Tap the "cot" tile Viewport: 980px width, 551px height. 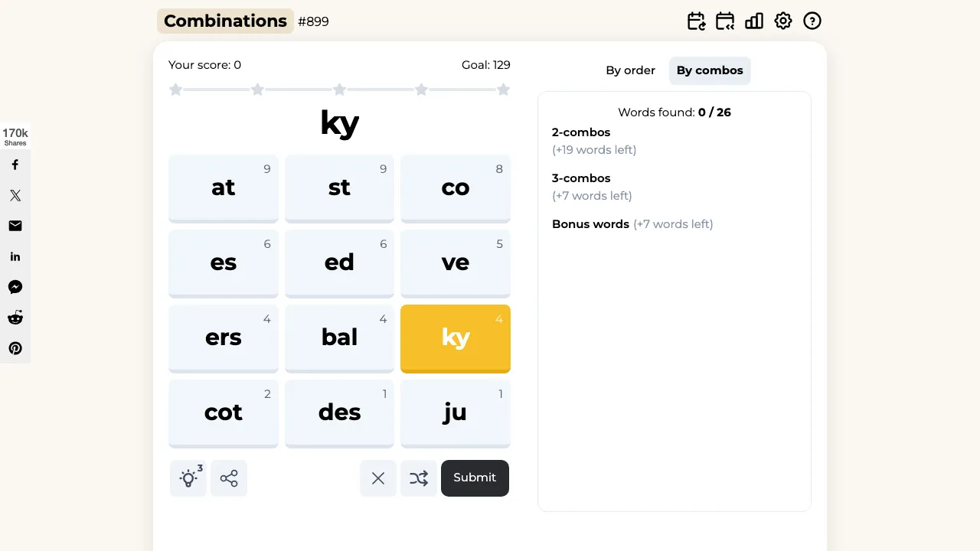coord(224,413)
